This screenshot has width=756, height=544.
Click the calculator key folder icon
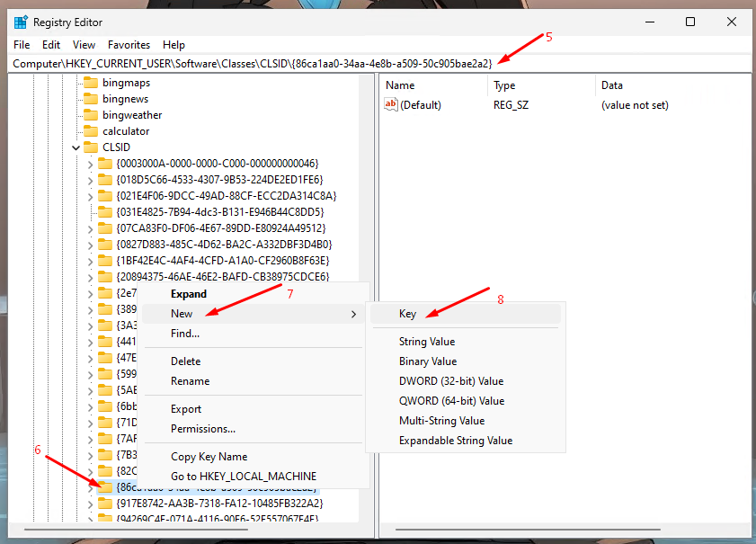(x=90, y=131)
